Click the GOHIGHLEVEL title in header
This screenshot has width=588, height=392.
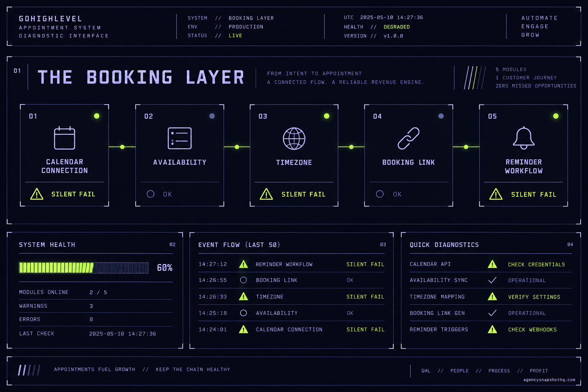51,19
